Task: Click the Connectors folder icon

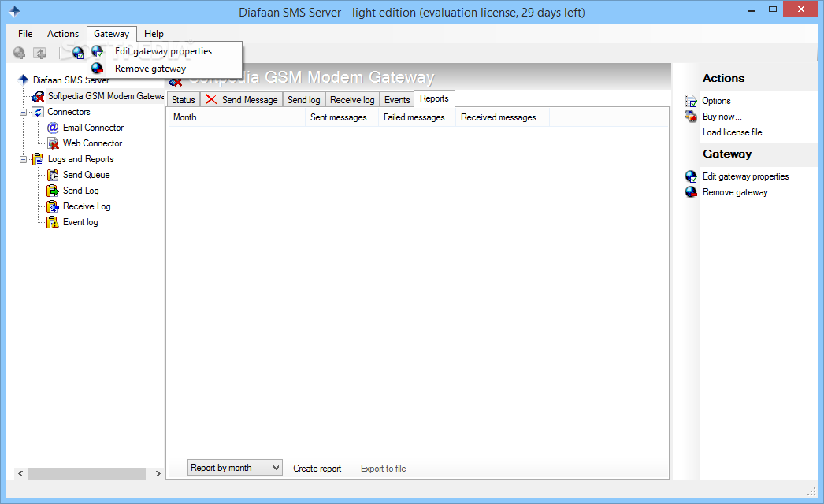Action: click(38, 112)
